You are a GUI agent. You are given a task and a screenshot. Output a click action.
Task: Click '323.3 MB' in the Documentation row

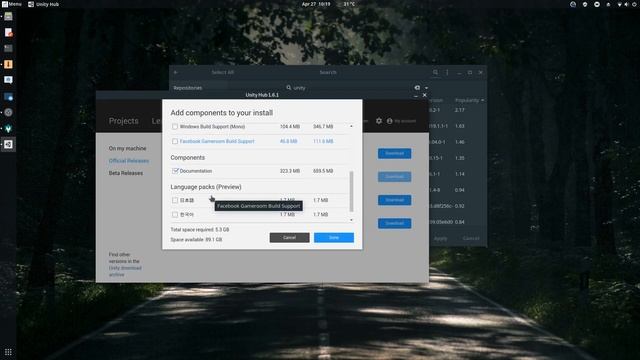290,171
